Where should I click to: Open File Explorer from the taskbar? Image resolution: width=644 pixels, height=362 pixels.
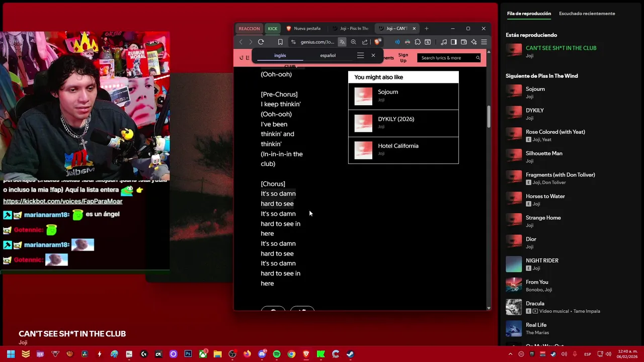(217, 354)
